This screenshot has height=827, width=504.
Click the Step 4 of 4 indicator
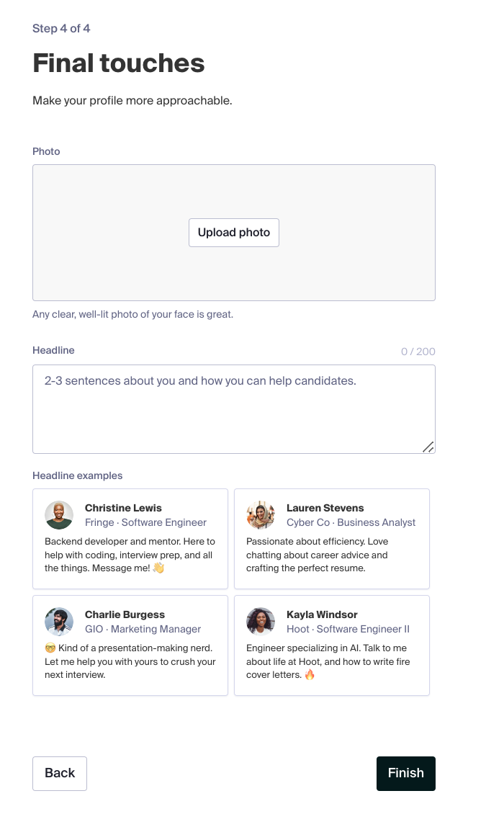pyautogui.click(x=61, y=29)
